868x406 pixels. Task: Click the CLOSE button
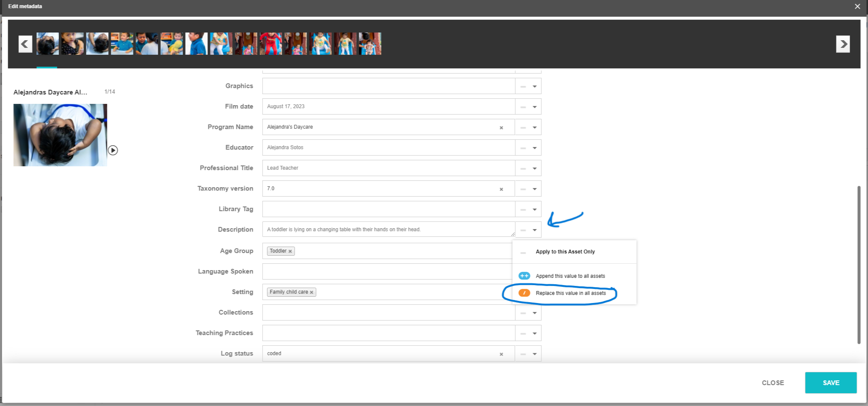pyautogui.click(x=772, y=382)
